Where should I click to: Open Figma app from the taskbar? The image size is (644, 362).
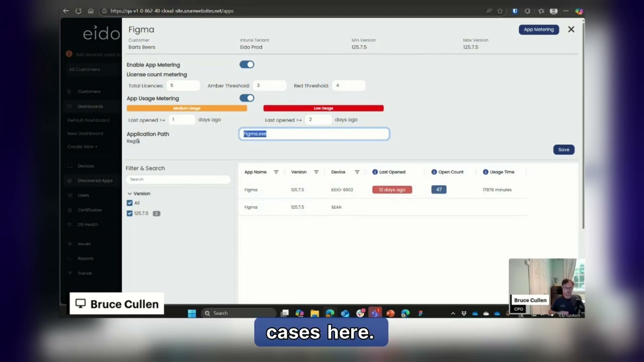pyautogui.click(x=421, y=313)
